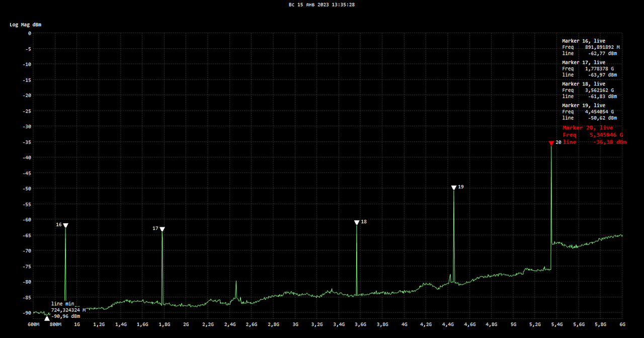Viewport: 644px width, 338px height.
Task: Click the -35 level axis label
Action: point(27,142)
